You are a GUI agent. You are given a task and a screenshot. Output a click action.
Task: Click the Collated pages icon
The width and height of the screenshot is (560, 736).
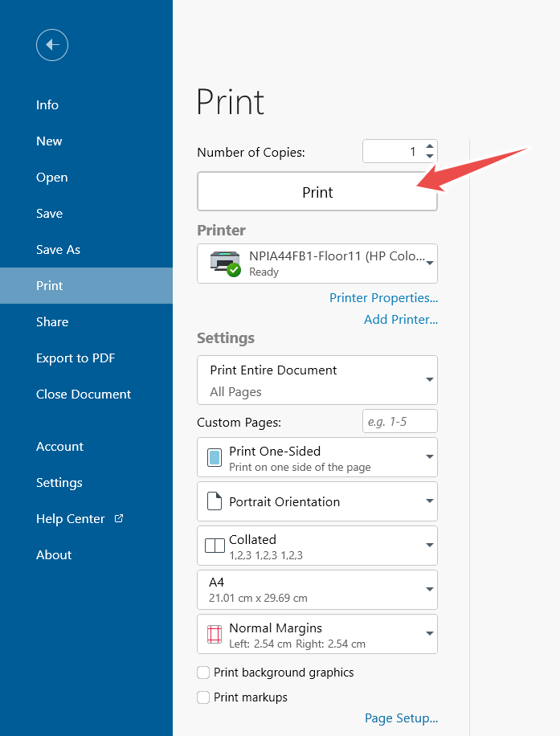(x=215, y=546)
